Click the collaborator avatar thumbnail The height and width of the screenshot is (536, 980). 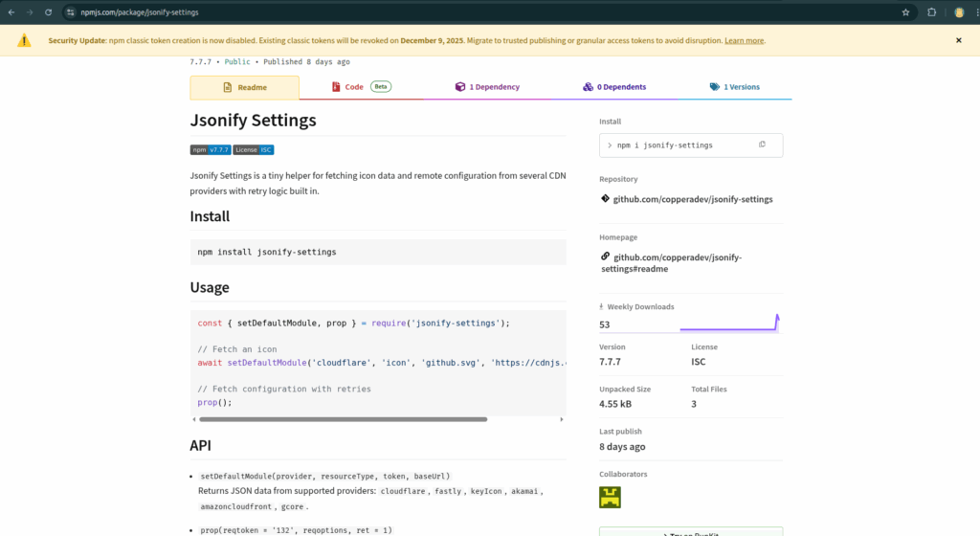click(x=610, y=497)
